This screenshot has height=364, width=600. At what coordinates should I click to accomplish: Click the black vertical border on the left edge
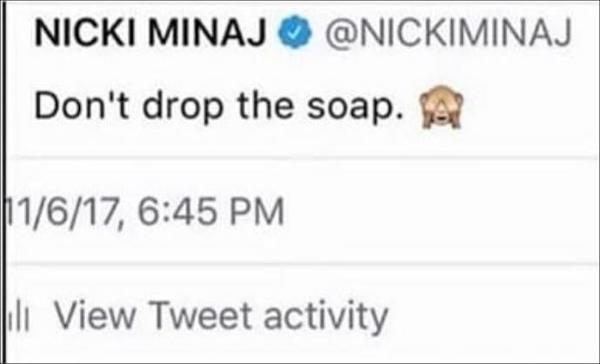coord(3,182)
